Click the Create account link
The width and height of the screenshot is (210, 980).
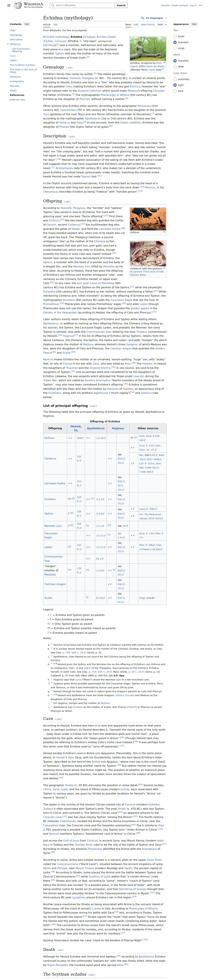tap(180, 5)
